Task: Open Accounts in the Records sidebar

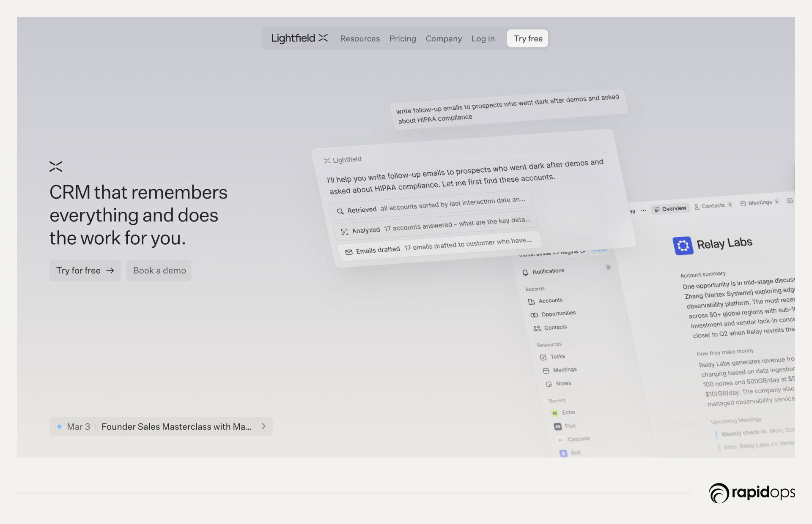Action: click(x=550, y=300)
